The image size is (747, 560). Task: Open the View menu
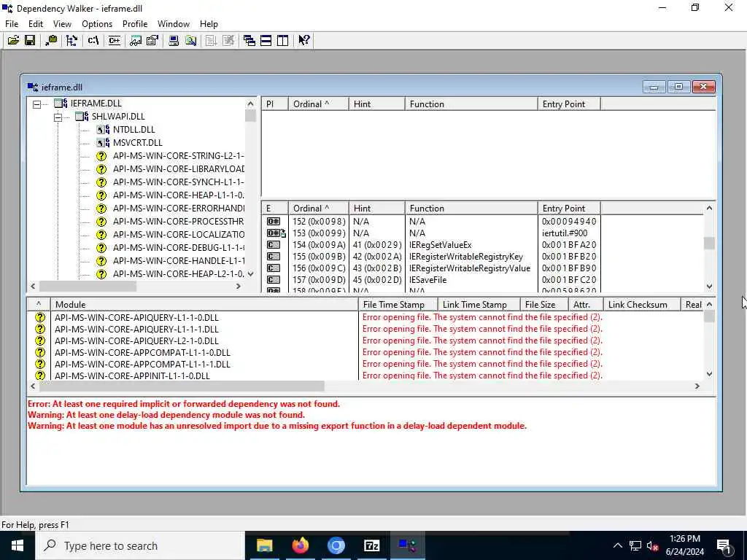coord(62,24)
